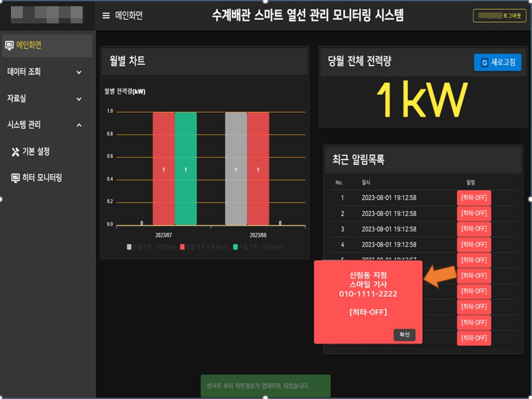This screenshot has width=532, height=399.
Task: Toggle the grey 전월 legend swatch
Action: (x=129, y=247)
